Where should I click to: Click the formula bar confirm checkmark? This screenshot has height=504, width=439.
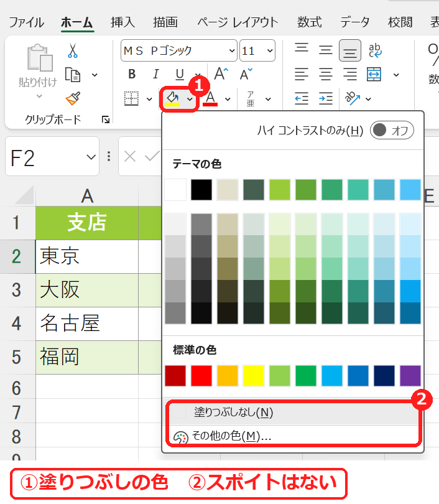click(x=152, y=157)
